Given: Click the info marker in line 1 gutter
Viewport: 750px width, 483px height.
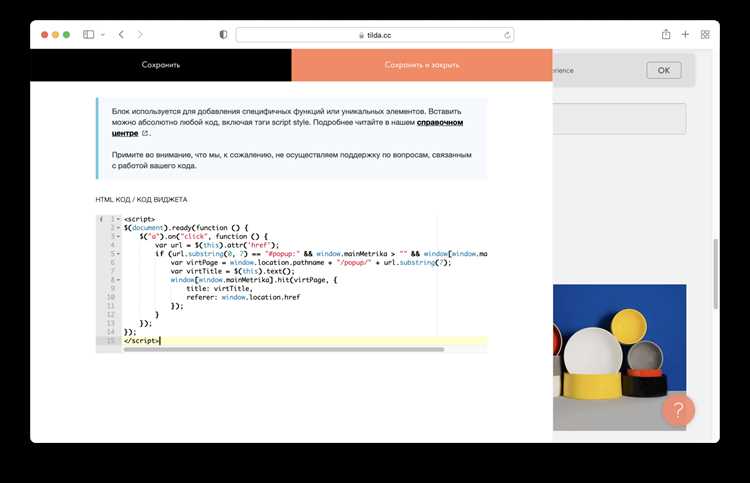Looking at the screenshot, I should pyautogui.click(x=100, y=219).
